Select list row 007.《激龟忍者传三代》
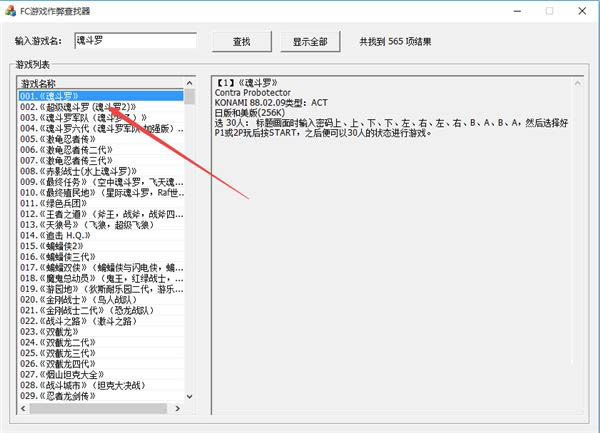600x433 pixels. pyautogui.click(x=101, y=160)
